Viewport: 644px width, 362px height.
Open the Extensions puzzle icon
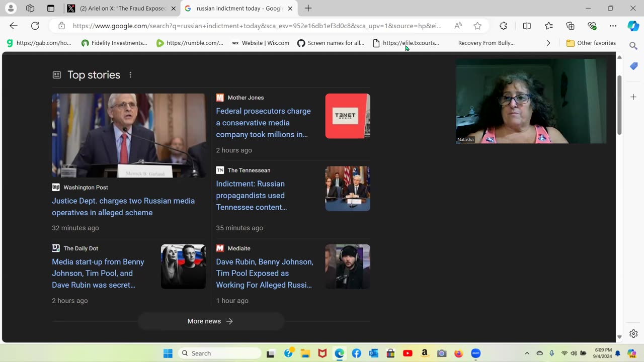[503, 26]
